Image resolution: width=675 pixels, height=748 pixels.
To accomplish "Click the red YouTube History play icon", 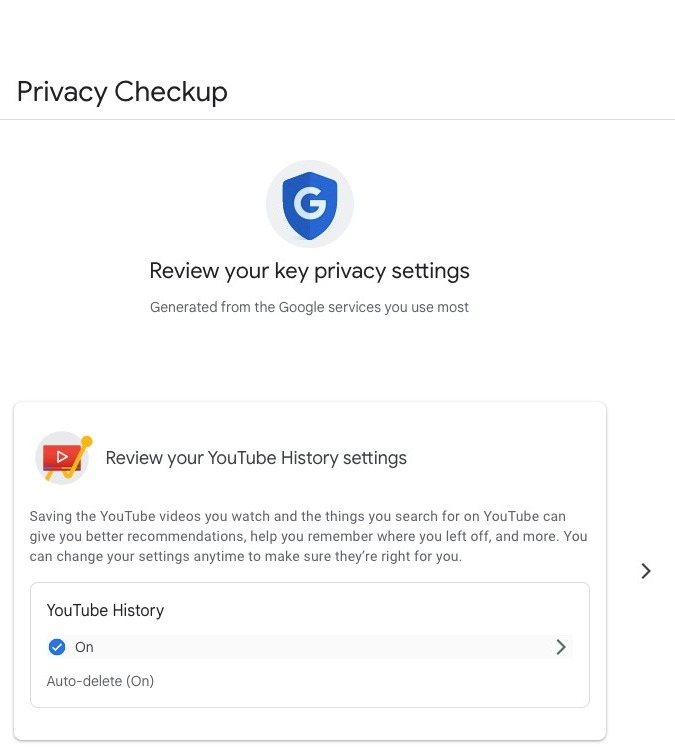I will (x=62, y=457).
